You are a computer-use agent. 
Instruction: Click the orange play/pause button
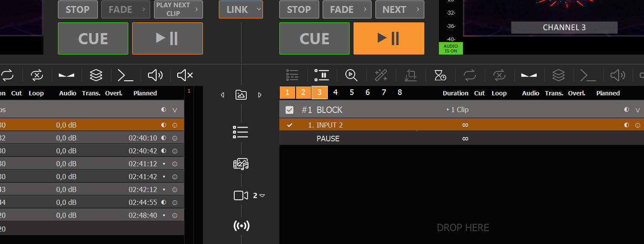[389, 39]
